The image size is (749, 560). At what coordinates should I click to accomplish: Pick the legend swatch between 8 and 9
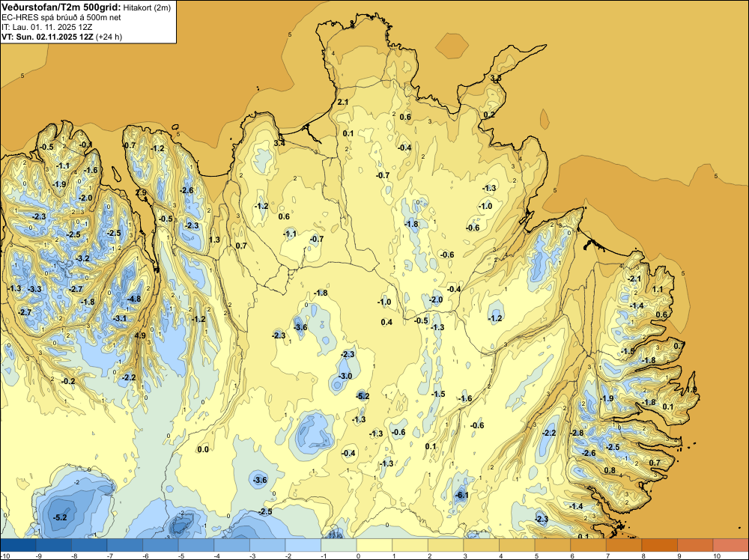pos(660,545)
